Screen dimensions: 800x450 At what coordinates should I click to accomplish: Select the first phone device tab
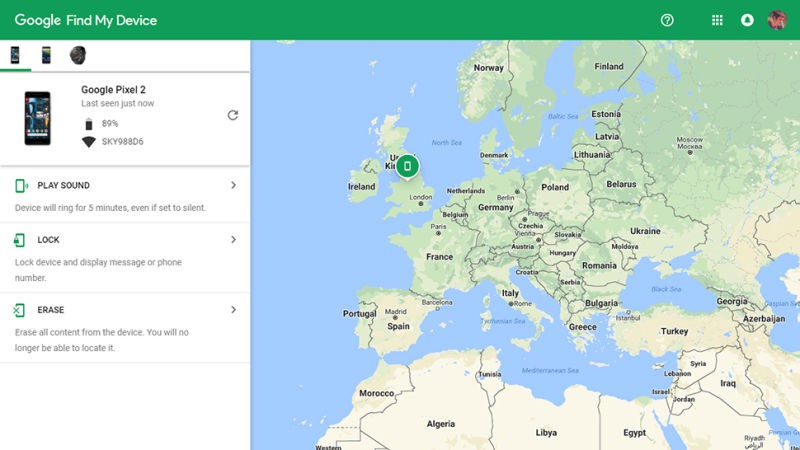[15, 55]
